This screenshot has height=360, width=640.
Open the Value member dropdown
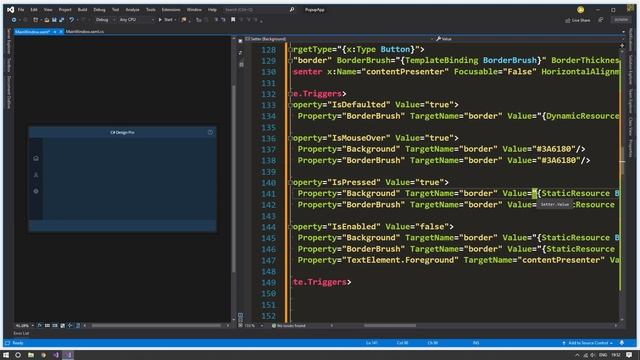(x=527, y=39)
